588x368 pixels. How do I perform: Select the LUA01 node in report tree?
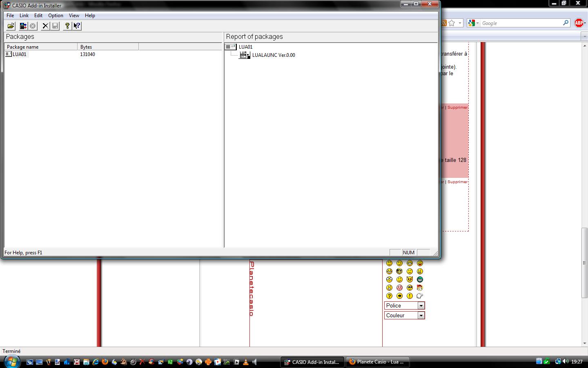pyautogui.click(x=245, y=47)
